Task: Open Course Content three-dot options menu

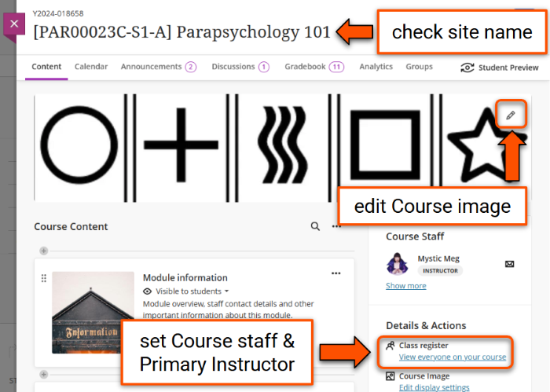Action: (337, 226)
